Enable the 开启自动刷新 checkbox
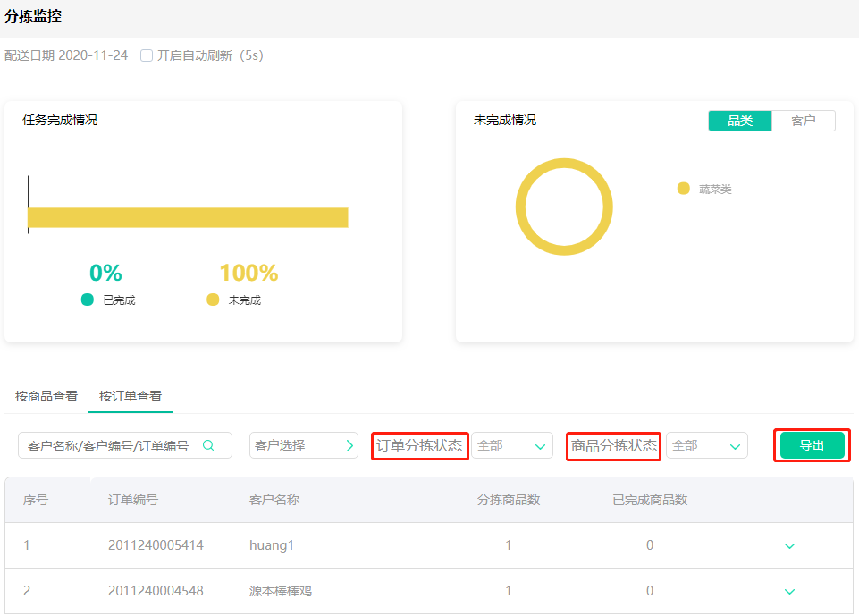This screenshot has height=616, width=859. click(x=147, y=55)
